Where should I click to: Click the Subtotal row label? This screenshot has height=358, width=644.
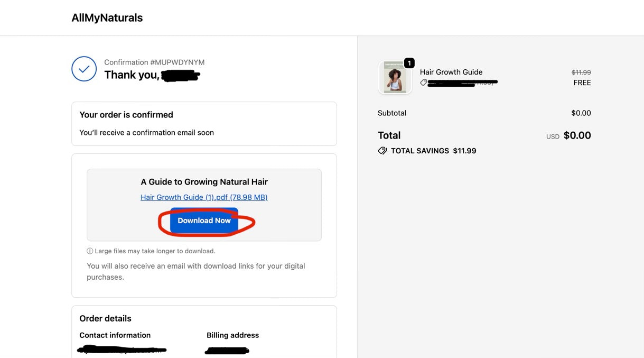point(392,113)
